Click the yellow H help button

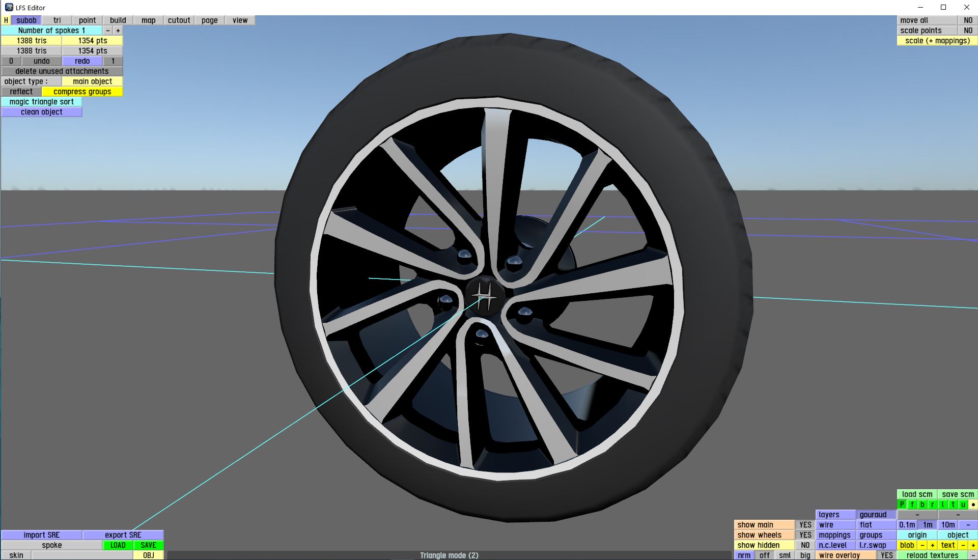[x=6, y=20]
